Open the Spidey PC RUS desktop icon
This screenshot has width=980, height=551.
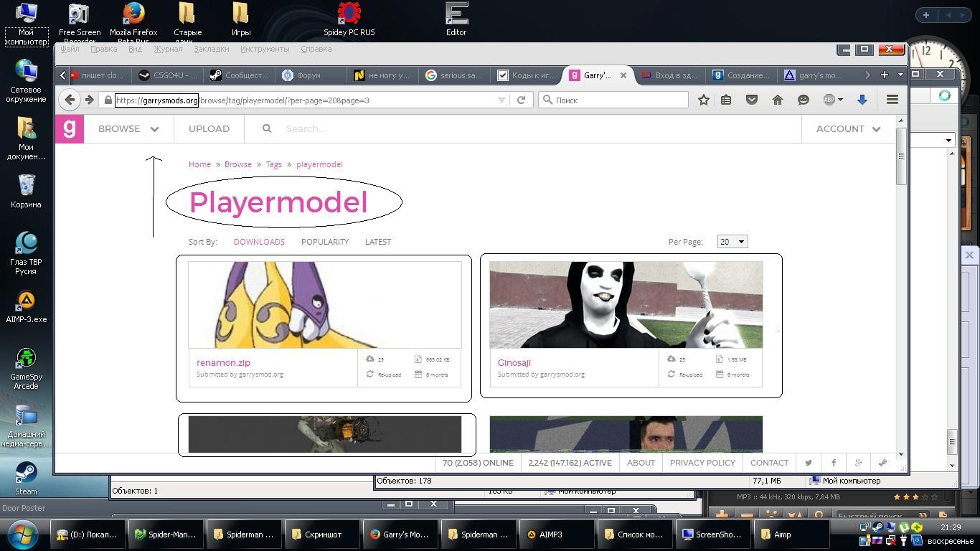point(349,19)
